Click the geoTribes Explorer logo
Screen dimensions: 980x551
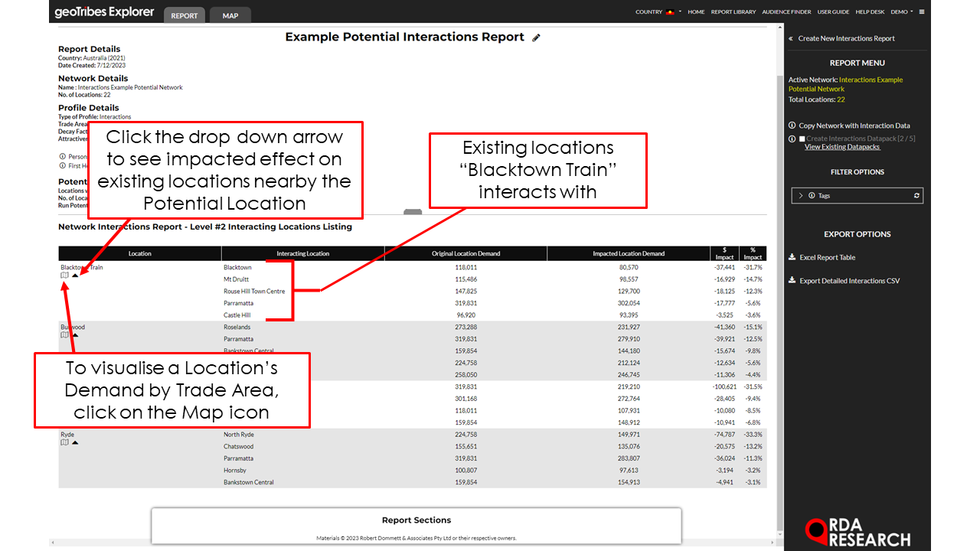point(104,12)
